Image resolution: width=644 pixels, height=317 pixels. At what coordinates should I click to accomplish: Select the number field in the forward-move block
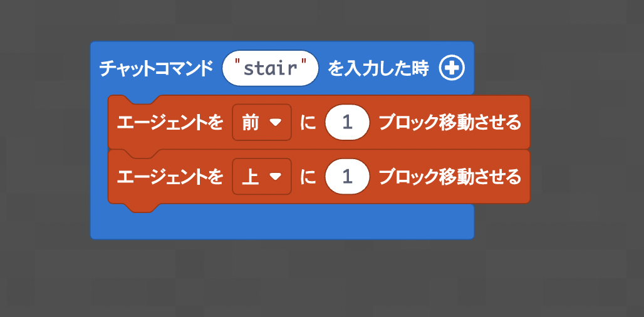point(348,122)
